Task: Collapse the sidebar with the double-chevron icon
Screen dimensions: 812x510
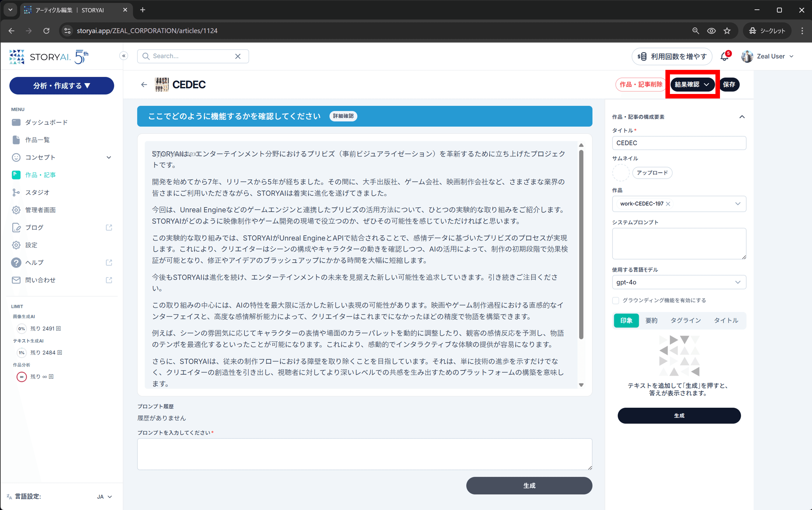Action: (x=124, y=56)
